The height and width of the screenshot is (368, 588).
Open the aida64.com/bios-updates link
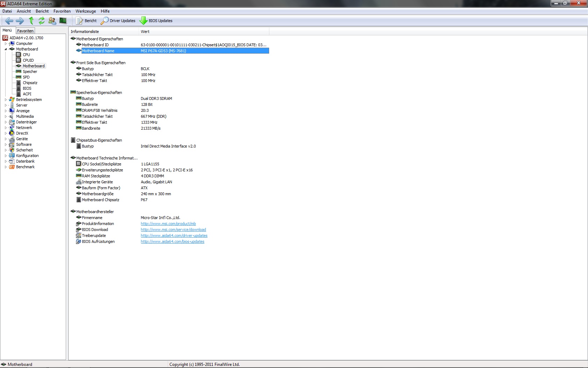point(173,241)
